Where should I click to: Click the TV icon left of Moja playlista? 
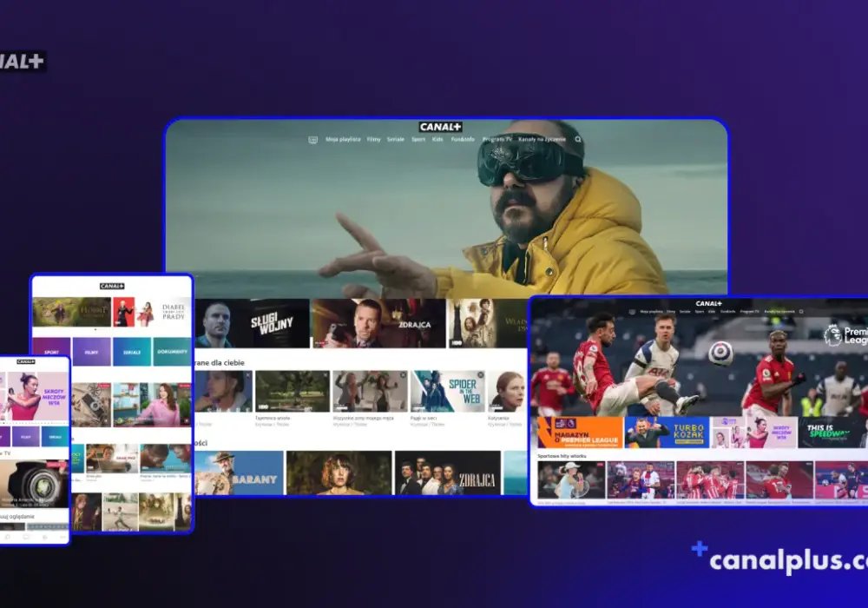pos(312,140)
